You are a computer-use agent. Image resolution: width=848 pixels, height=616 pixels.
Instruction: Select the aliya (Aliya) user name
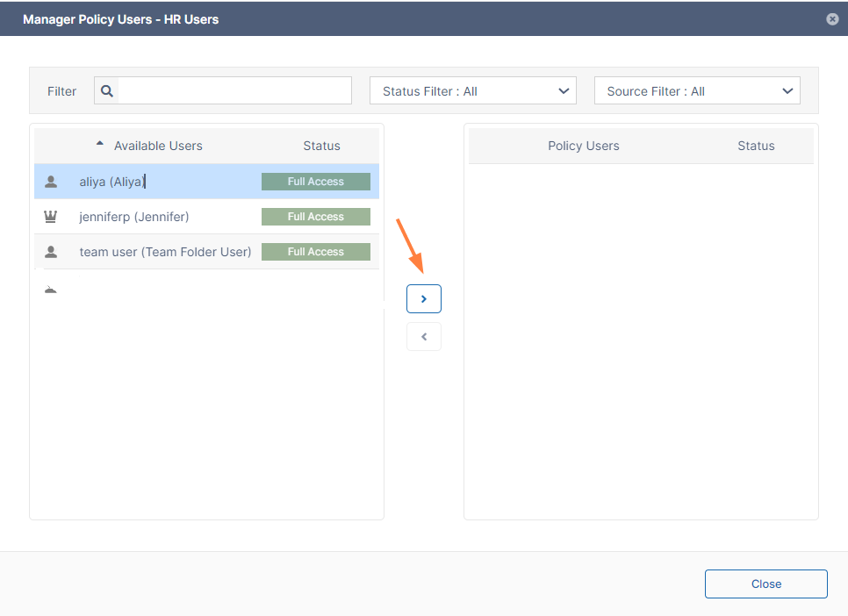[112, 182]
